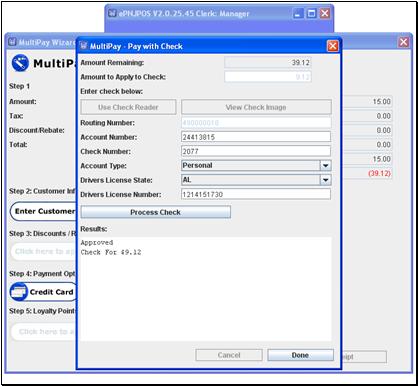The height and width of the screenshot is (386, 418).
Task: Click the Cancel button
Action: click(x=229, y=355)
